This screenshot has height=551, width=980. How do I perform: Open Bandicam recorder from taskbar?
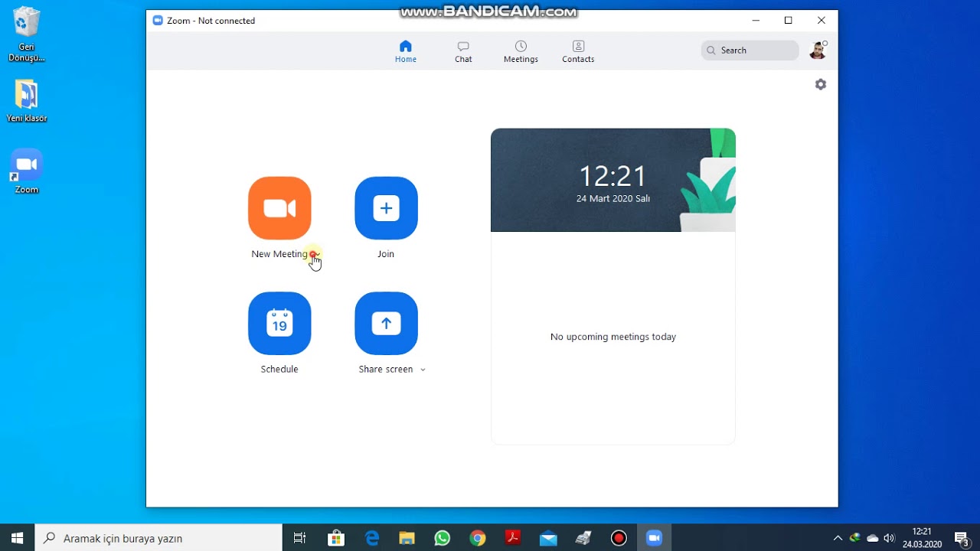click(x=619, y=538)
